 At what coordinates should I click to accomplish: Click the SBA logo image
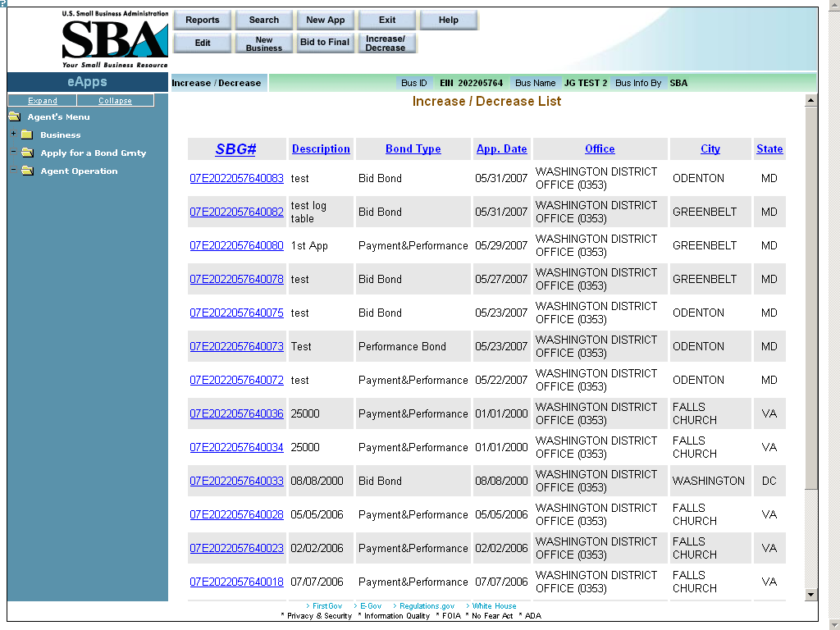115,39
